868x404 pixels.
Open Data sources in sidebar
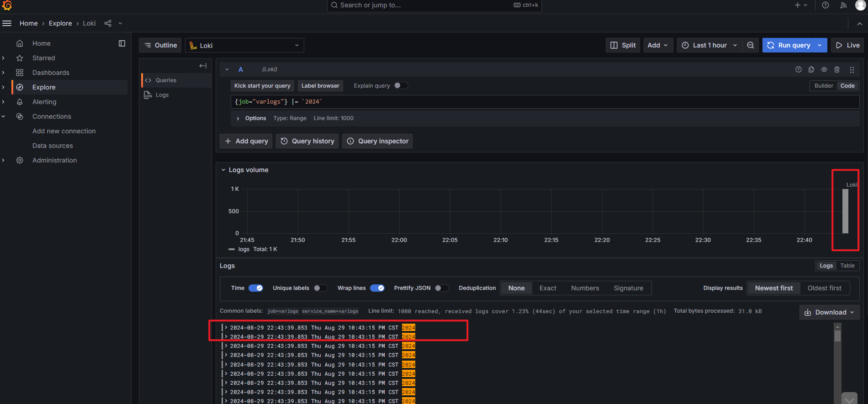coord(53,146)
